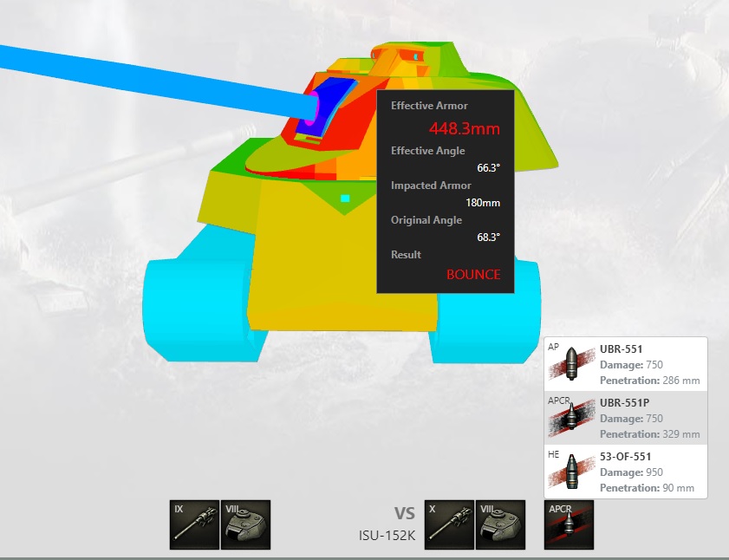This screenshot has width=729, height=560.
Task: Click the 448.3mm effective armor value
Action: pos(465,128)
